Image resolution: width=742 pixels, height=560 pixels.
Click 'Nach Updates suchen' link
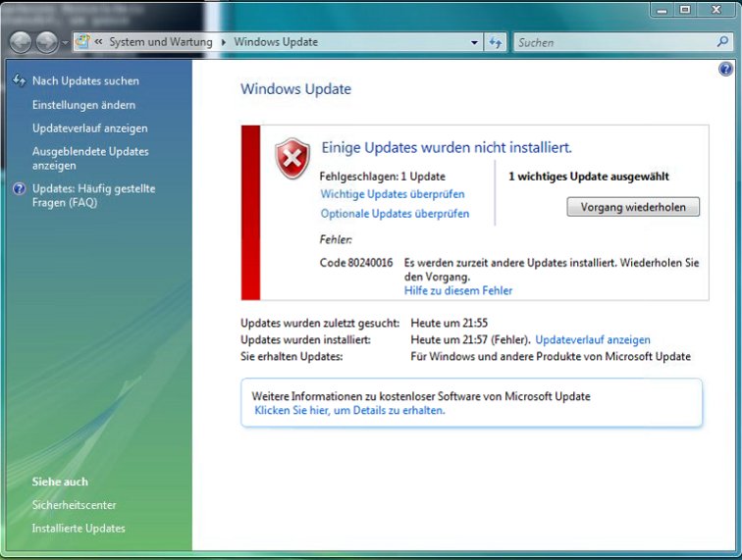click(85, 80)
